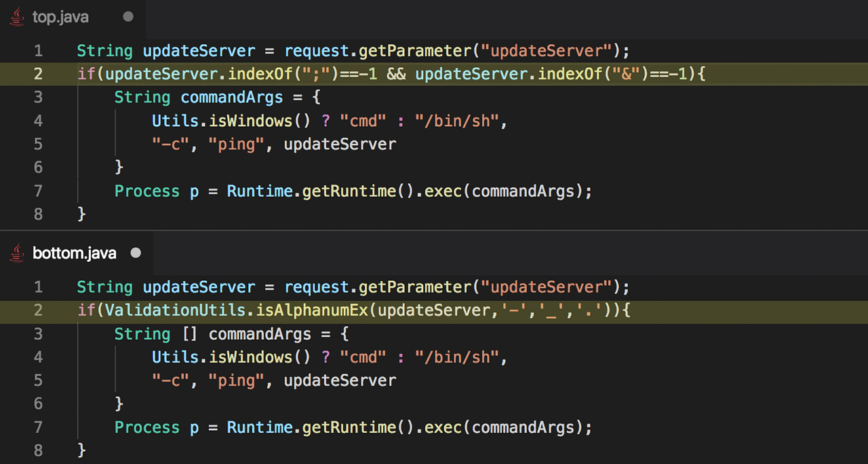
Task: Switch to the top.java tab
Action: (x=61, y=17)
